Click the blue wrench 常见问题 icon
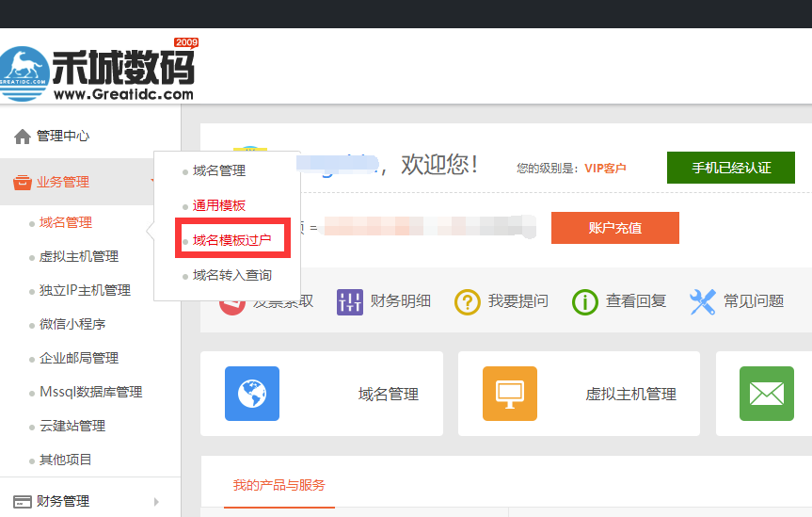Image resolution: width=812 pixels, height=517 pixels. (703, 301)
